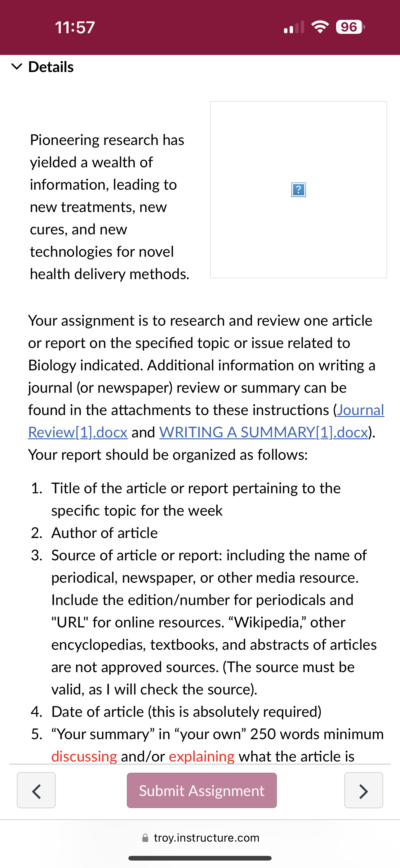Tap the cellular signal bars icon
This screenshot has width=400, height=868.
294,27
